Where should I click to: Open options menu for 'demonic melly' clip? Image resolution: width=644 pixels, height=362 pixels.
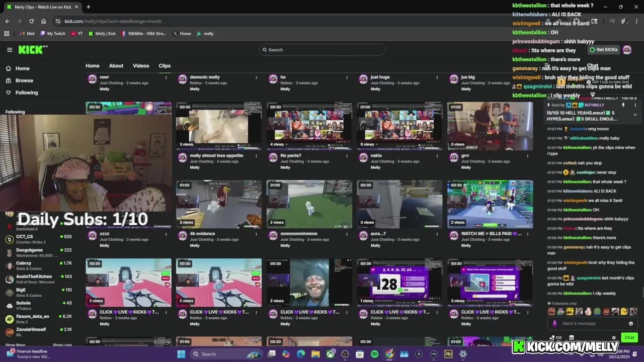pos(256,77)
